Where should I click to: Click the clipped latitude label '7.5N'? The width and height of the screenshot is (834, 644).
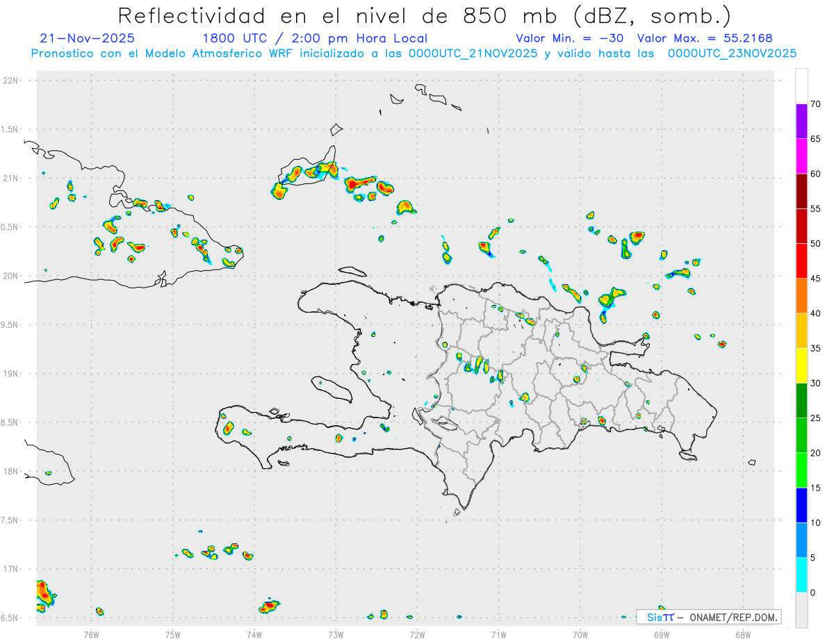pos(10,520)
